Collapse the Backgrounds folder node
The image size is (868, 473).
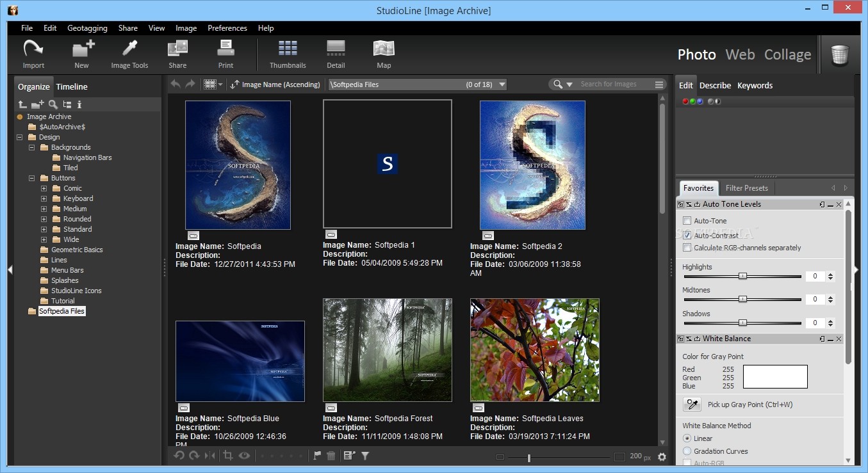point(32,147)
